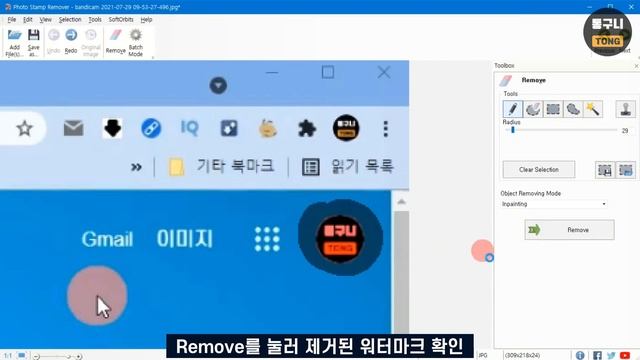Open the Help menu
Screen dimensions: 640x360
pyautogui.click(x=146, y=20)
